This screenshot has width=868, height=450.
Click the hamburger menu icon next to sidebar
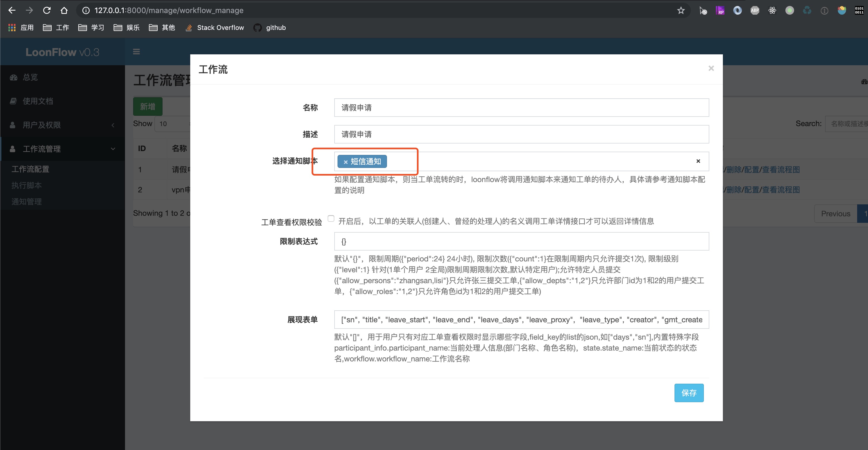[x=136, y=51]
